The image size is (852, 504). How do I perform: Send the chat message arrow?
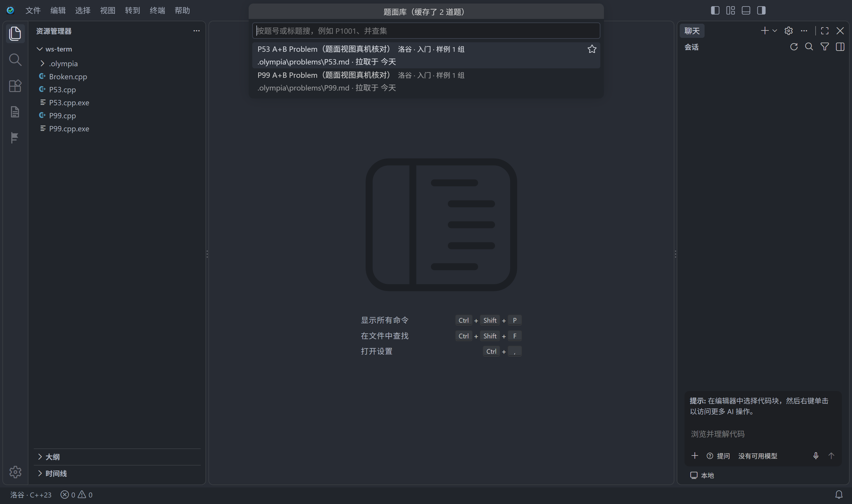click(x=831, y=456)
